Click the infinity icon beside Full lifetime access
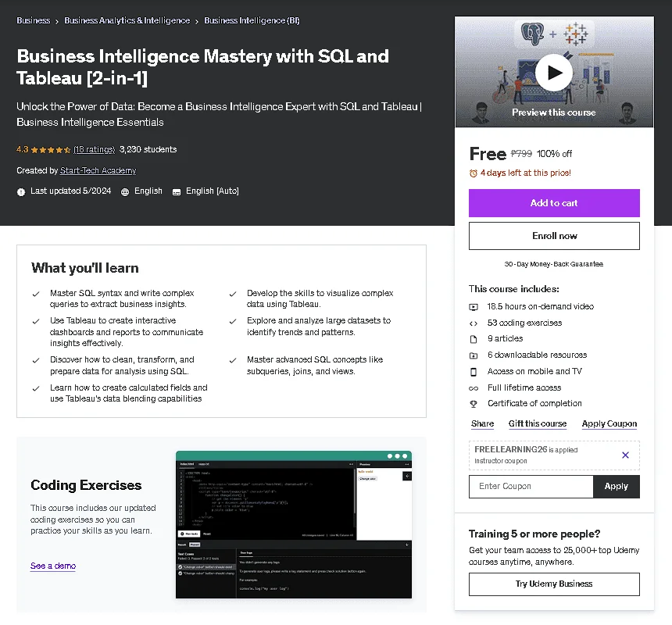Screen dimensions: 672x625 [474, 388]
